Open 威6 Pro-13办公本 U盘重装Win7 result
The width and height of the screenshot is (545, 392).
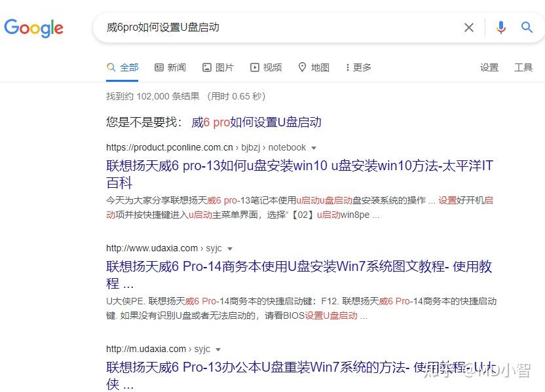tap(301, 376)
